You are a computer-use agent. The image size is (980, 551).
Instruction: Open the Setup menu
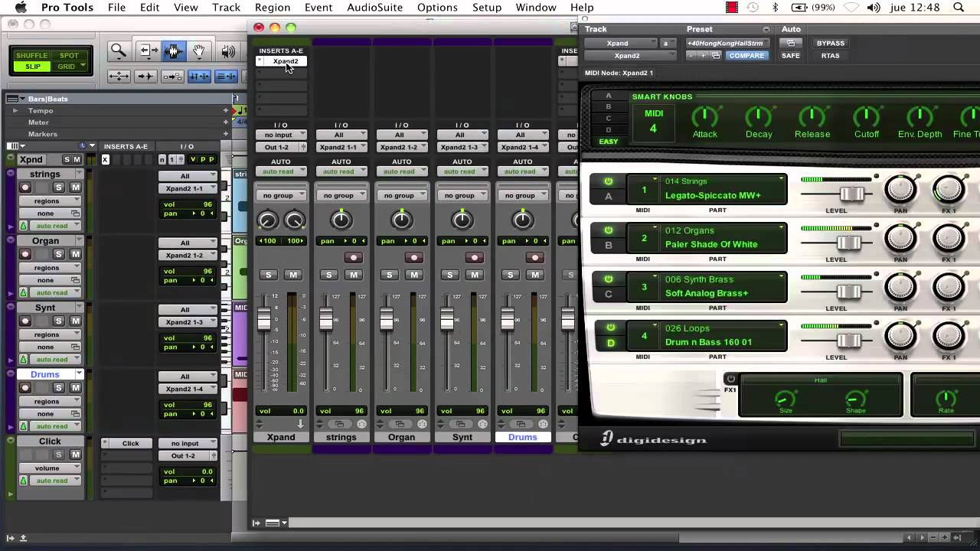tap(486, 8)
